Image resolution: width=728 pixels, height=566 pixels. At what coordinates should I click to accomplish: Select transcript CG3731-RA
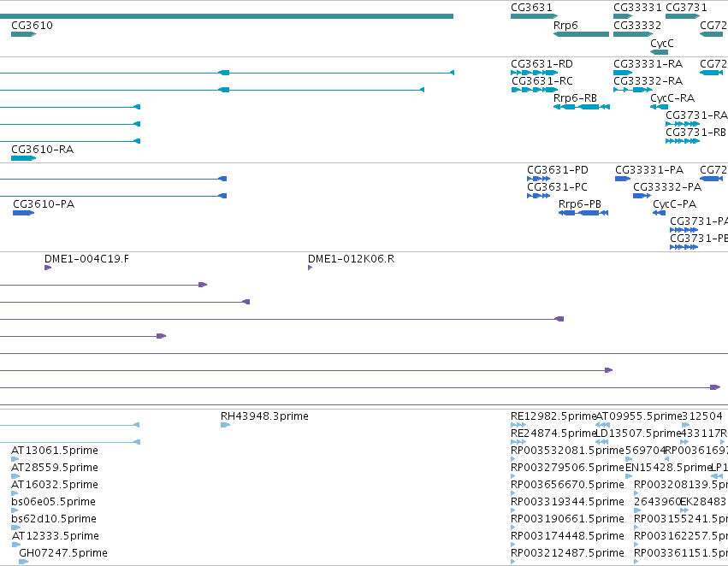(x=683, y=124)
